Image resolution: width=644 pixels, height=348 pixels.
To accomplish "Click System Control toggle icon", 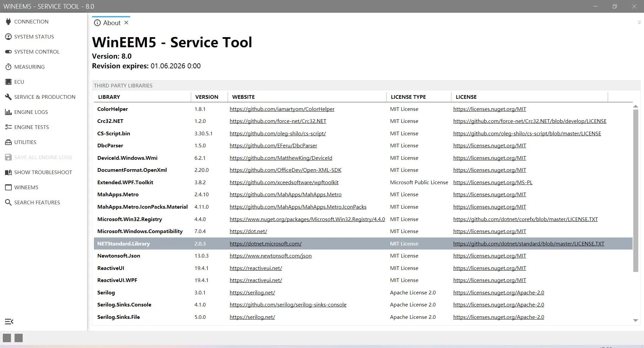I will coord(8,52).
